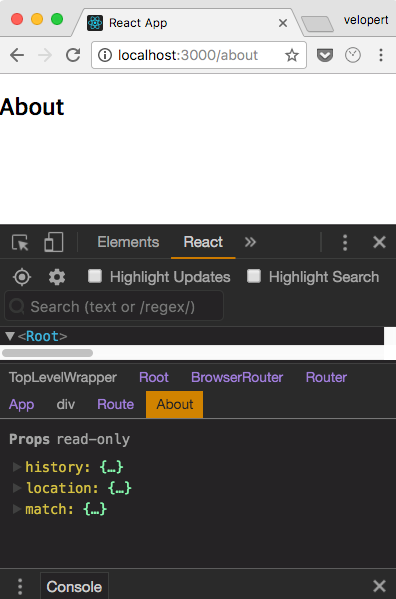
Task: Select BrowserRouter in the breadcrumb
Action: pos(237,377)
